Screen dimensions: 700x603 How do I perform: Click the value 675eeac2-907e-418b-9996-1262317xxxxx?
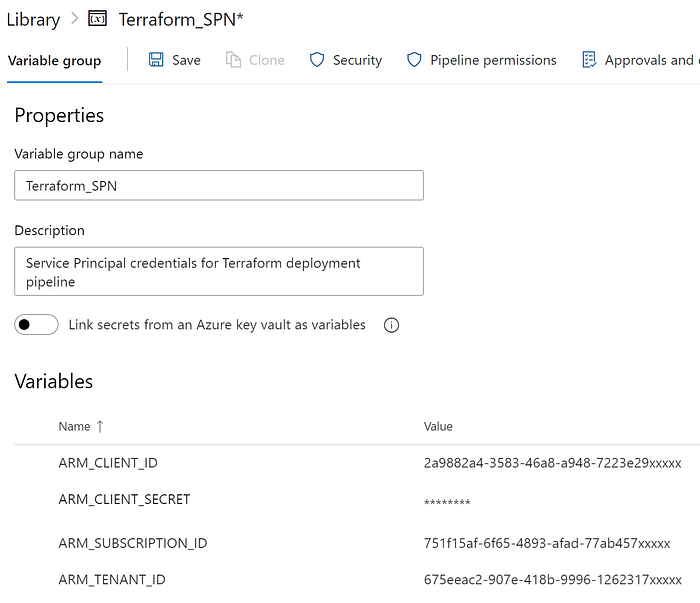pyautogui.click(x=553, y=580)
